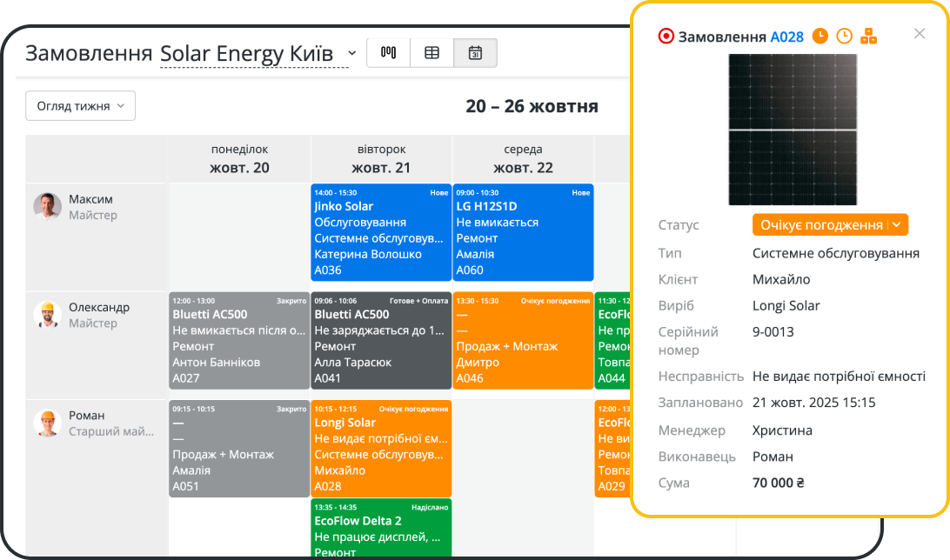Click the Виріб value Longi Solar in panel
The image size is (950, 560).
tap(786, 306)
